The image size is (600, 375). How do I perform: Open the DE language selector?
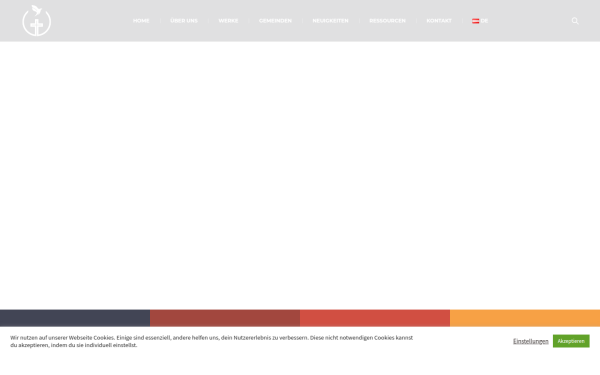480,21
